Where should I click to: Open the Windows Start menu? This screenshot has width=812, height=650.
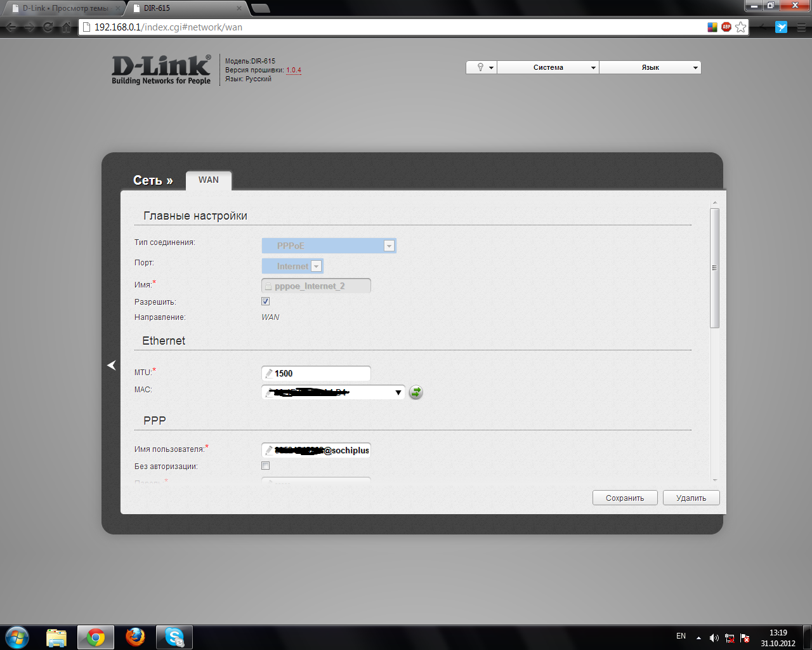pos(17,637)
